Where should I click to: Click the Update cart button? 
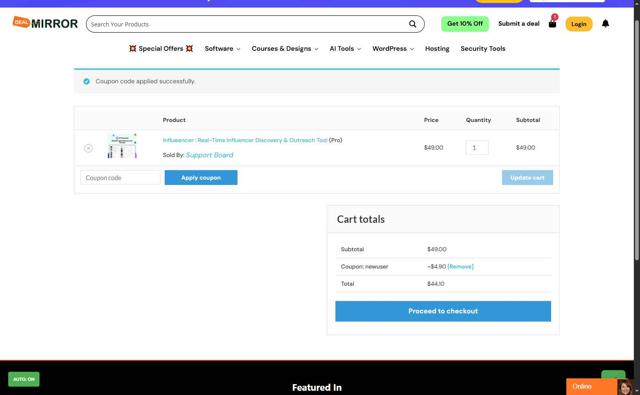[527, 178]
